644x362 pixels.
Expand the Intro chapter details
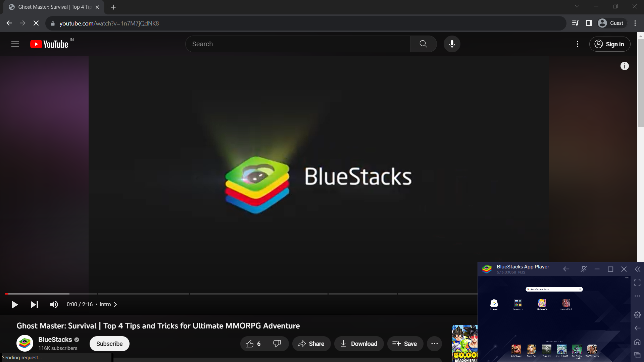(115, 304)
